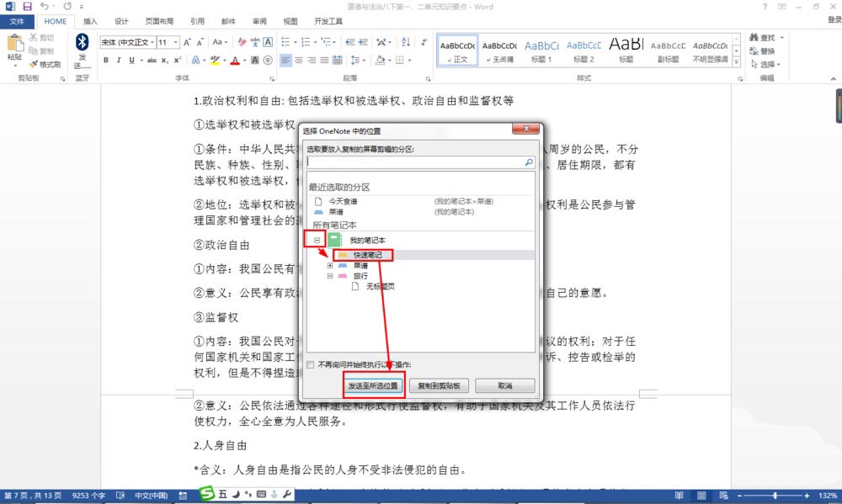Viewport: 842px width, 504px height.
Task: Collapse the 旅行 section tree node
Action: 330,276
